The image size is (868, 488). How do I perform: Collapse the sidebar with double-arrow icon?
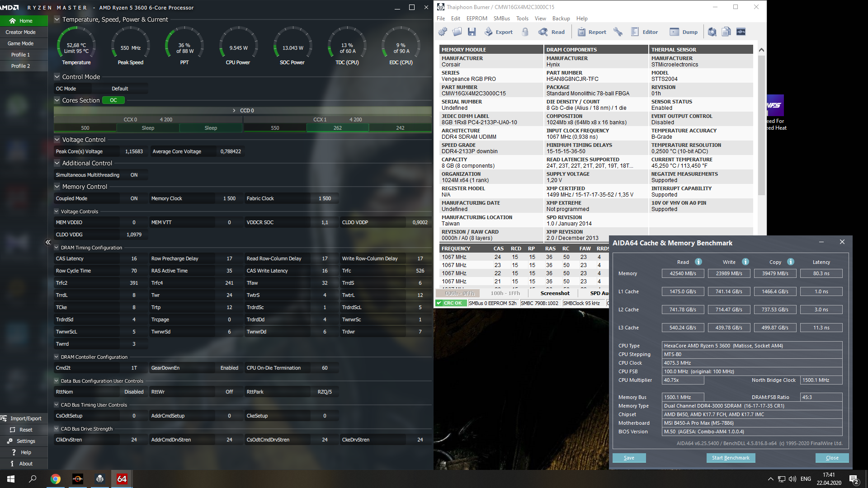pyautogui.click(x=48, y=242)
